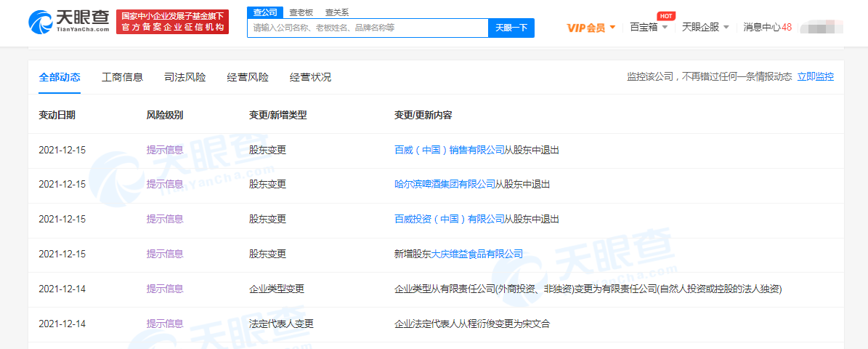Screen dimensions: 868x349
Task: Click the HOT badge above 百宝箱
Action: (x=666, y=15)
